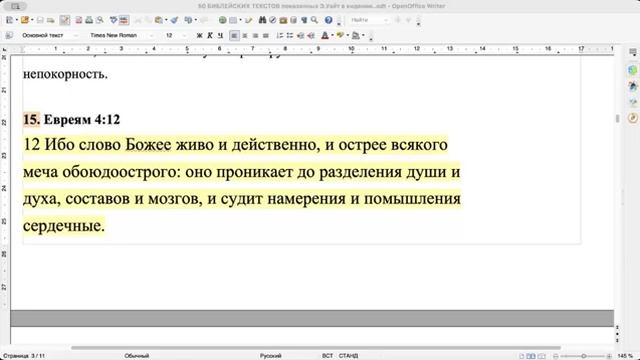The image size is (640, 360).
Task: Open sidebar Navigator compass icon
Action: [x=633, y=118]
